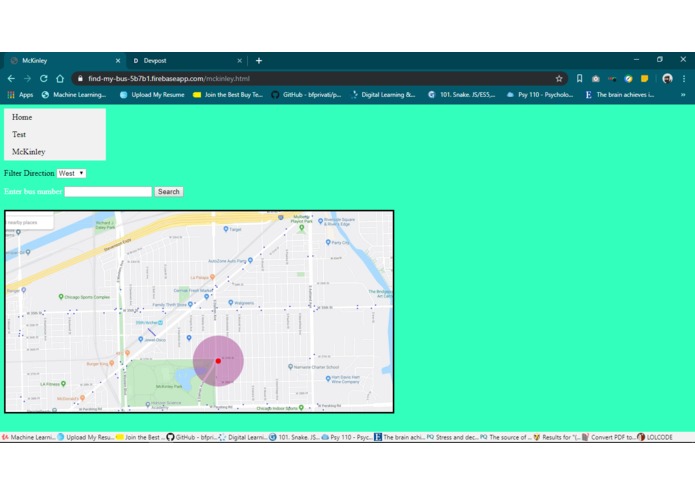The height and width of the screenshot is (494, 695).
Task: Click the LOLCODE item in bottom bar
Action: coord(655,437)
